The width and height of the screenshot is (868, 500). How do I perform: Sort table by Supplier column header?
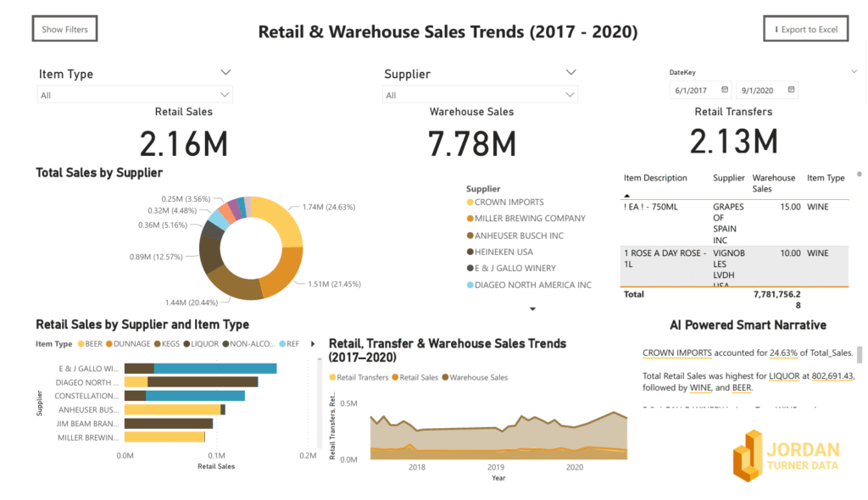click(x=728, y=178)
